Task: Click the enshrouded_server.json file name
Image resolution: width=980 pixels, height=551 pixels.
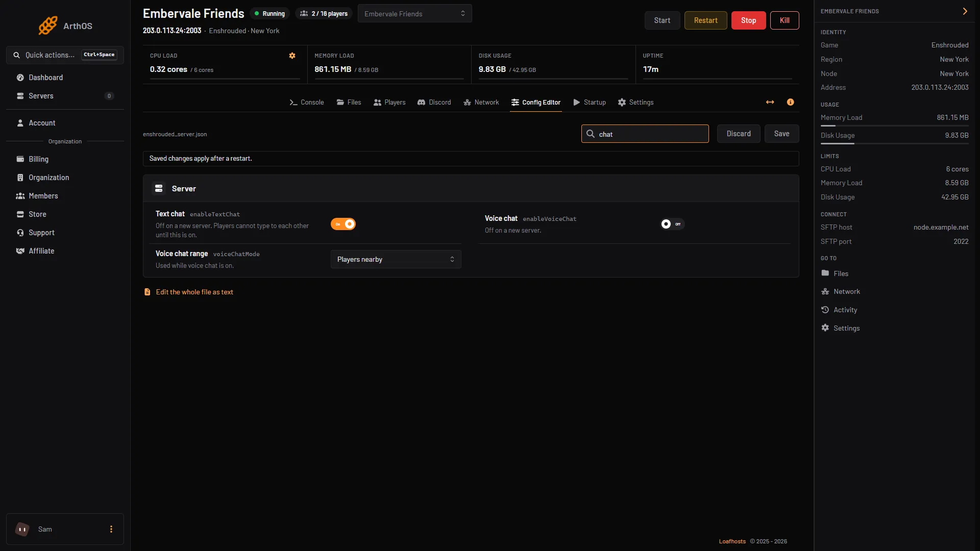Action: 175,134
